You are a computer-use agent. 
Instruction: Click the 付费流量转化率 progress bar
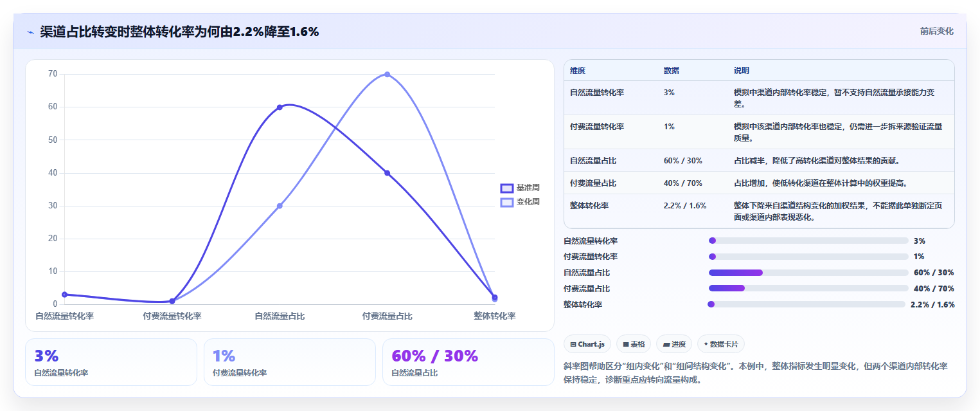coord(808,257)
